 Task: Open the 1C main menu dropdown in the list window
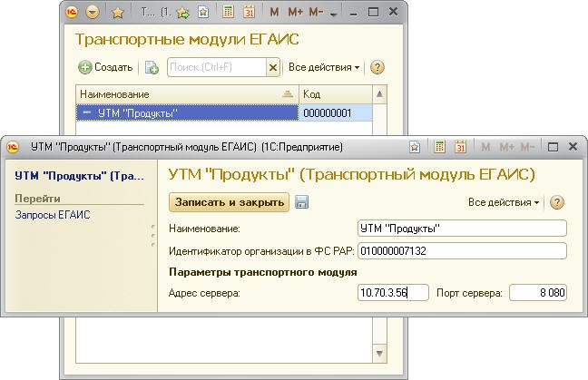[x=93, y=13]
